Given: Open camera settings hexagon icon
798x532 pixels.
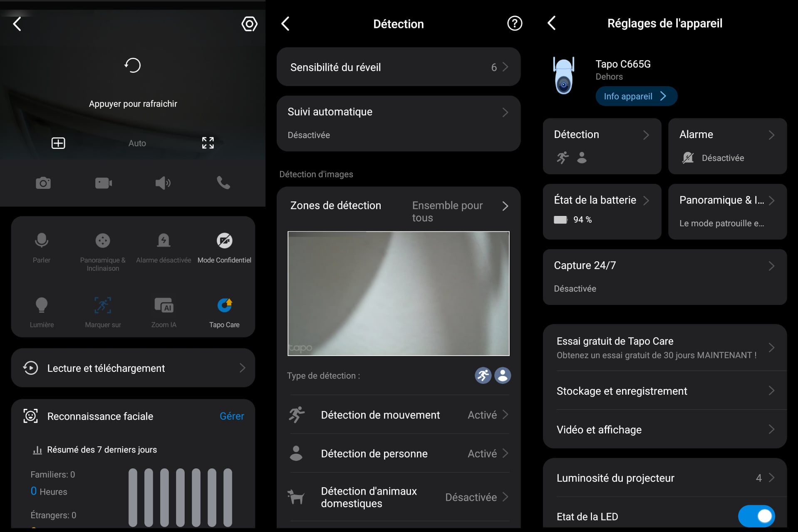Looking at the screenshot, I should tap(249, 24).
